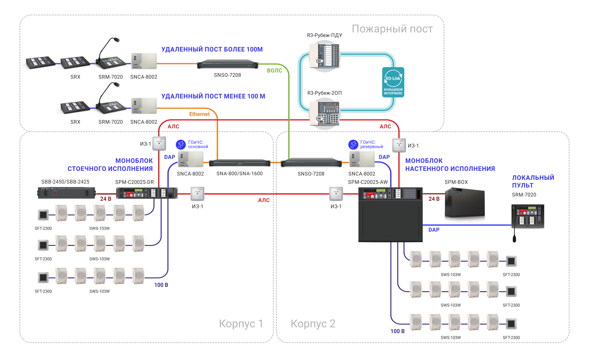Click the ГОиЧС резервный megaphone icon
The image size is (591, 364).
pyautogui.click(x=353, y=144)
